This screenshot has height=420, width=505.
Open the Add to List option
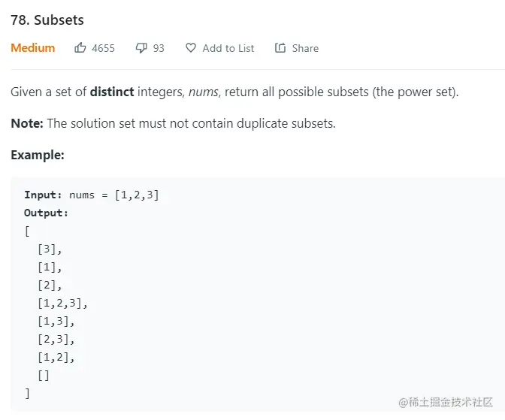point(228,48)
